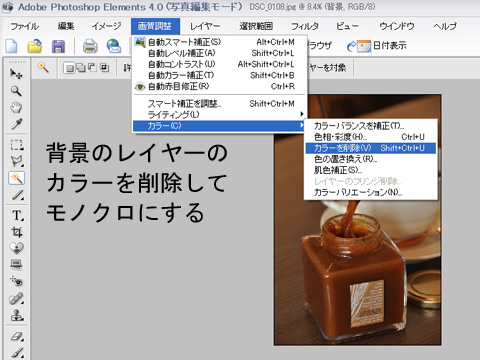Screen dimensions: 480x360
Task: Select the Red Eye Removal tool
Action: coord(16,282)
